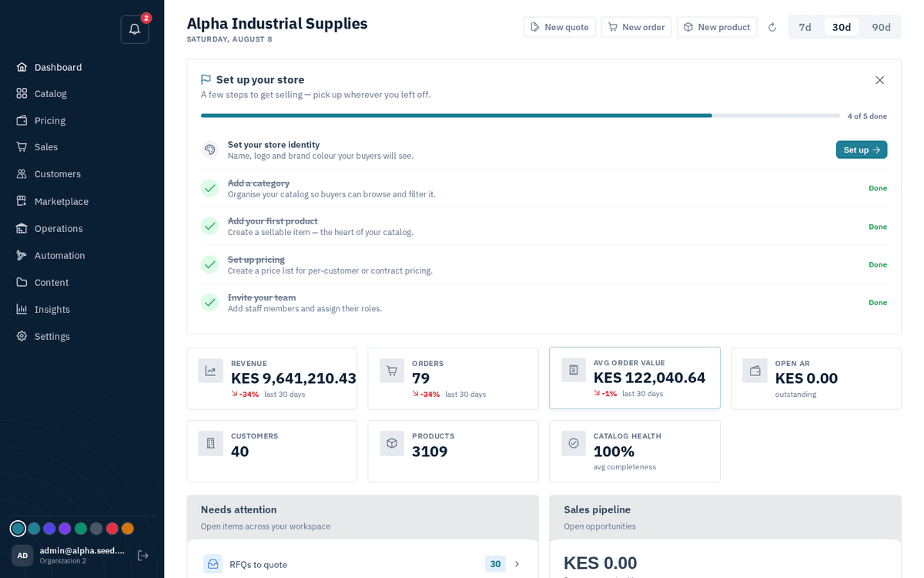Click the Settings gear icon
924x578 pixels.
point(22,336)
